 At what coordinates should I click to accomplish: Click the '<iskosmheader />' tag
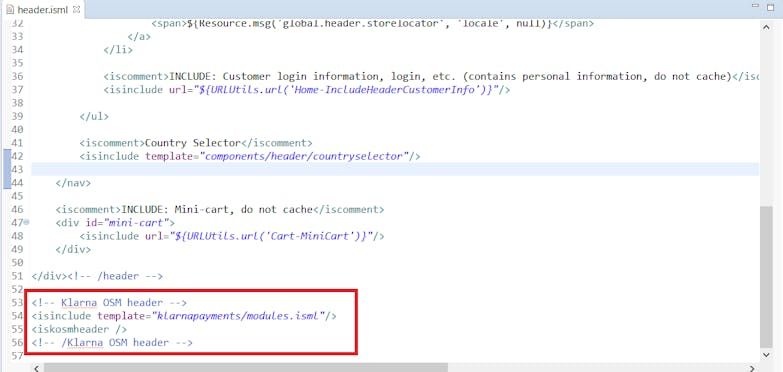click(x=79, y=329)
